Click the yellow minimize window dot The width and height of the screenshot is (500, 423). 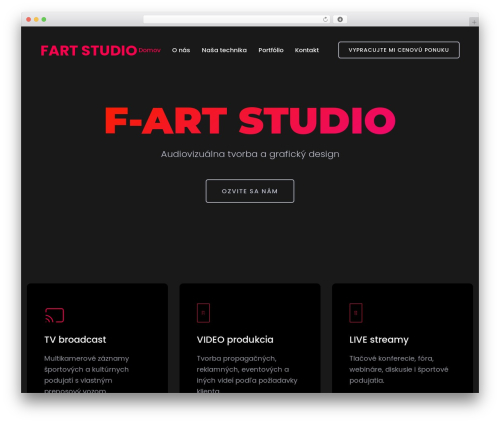(x=36, y=19)
